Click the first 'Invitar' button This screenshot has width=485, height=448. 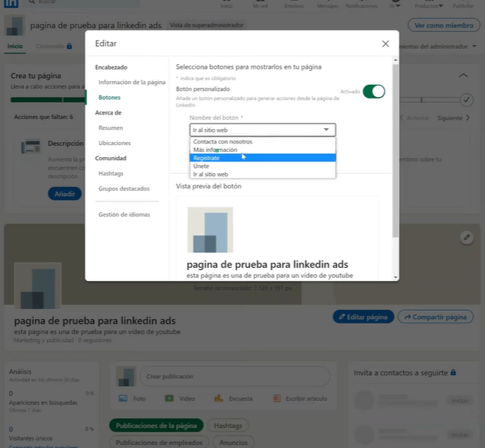click(459, 401)
